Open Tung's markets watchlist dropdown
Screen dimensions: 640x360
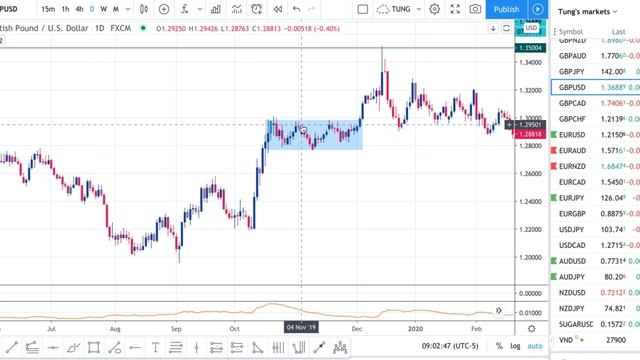[x=587, y=12]
